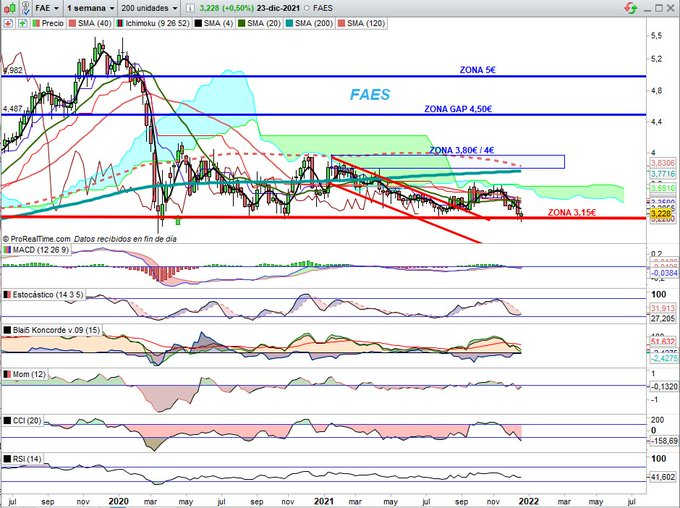The height and width of the screenshot is (508, 680).
Task: Click the SMA (40) red color swatch
Action: [x=72, y=23]
